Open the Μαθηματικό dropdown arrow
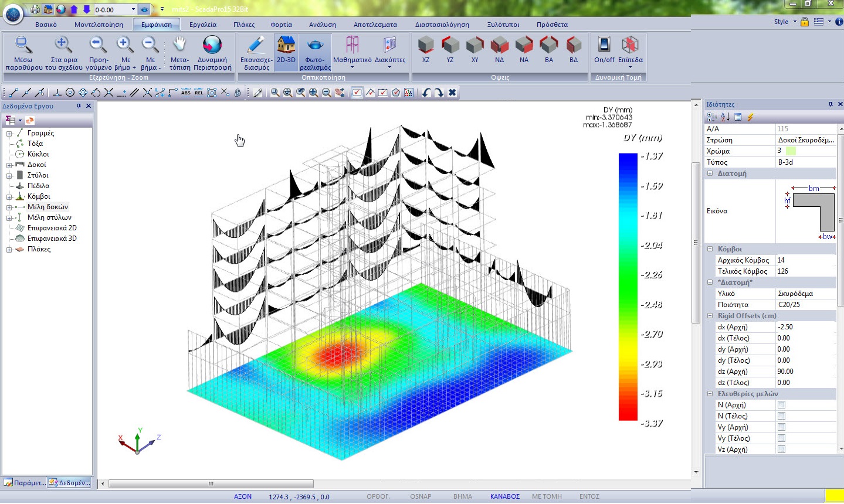 pos(352,67)
